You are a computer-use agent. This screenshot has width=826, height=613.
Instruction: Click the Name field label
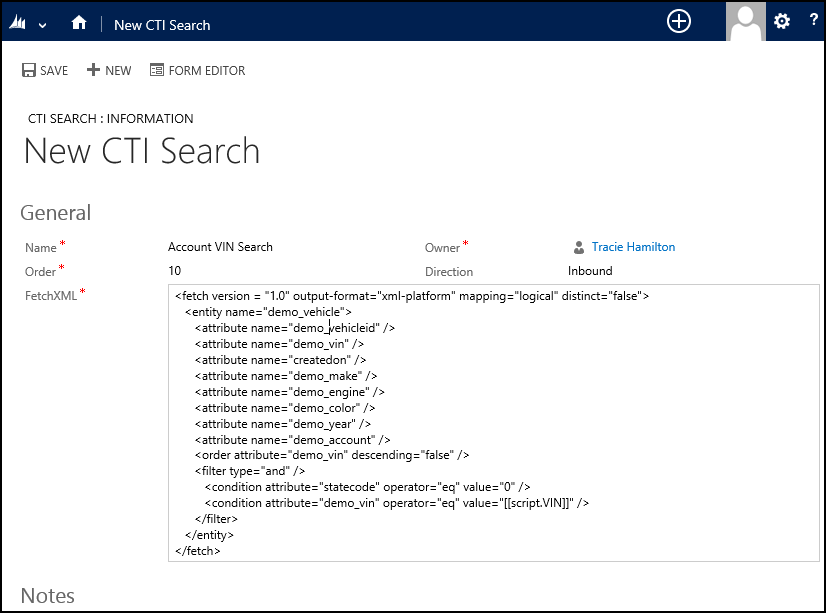[x=41, y=248]
